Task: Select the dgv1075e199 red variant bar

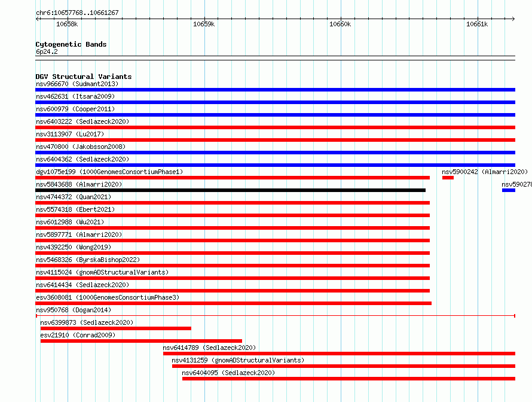Action: 233,178
